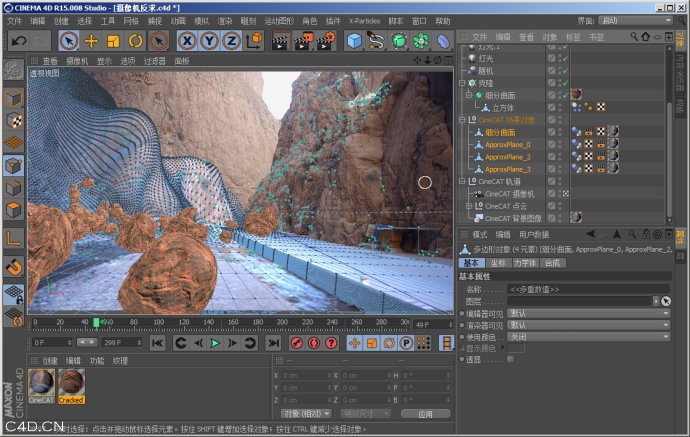Select the Cracked material thumbnail
The image size is (690, 437).
pos(71,382)
